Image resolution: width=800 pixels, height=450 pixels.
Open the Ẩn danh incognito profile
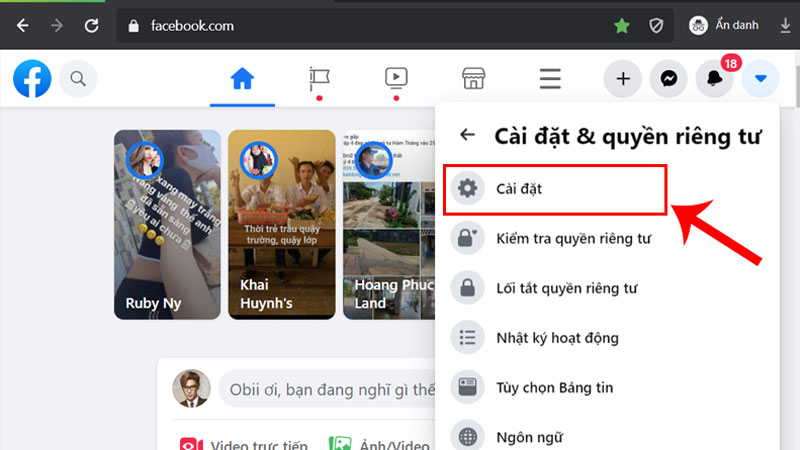723,25
